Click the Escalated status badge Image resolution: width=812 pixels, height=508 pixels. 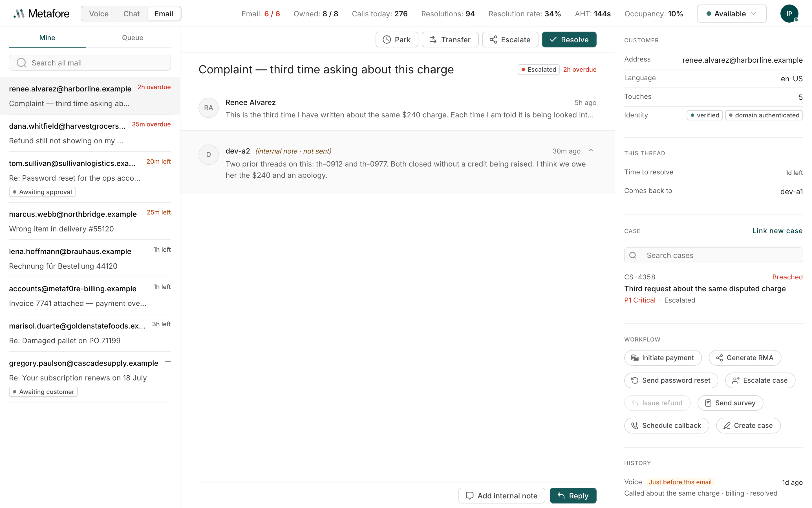[x=539, y=69]
